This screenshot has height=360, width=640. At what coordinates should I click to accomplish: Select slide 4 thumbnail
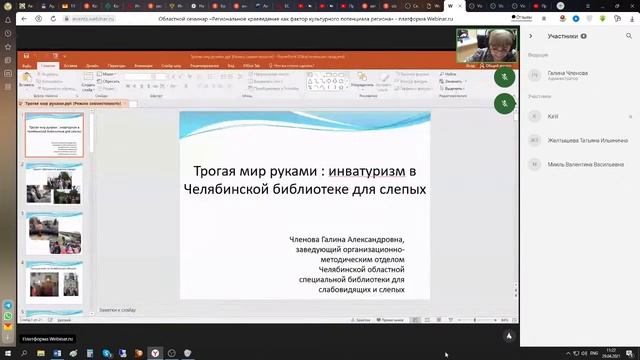(x=54, y=282)
